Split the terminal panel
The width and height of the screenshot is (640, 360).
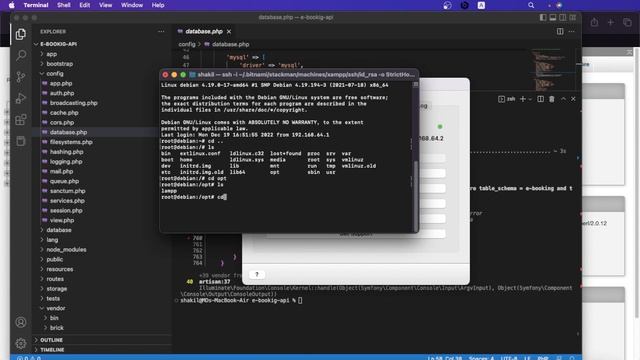point(540,99)
